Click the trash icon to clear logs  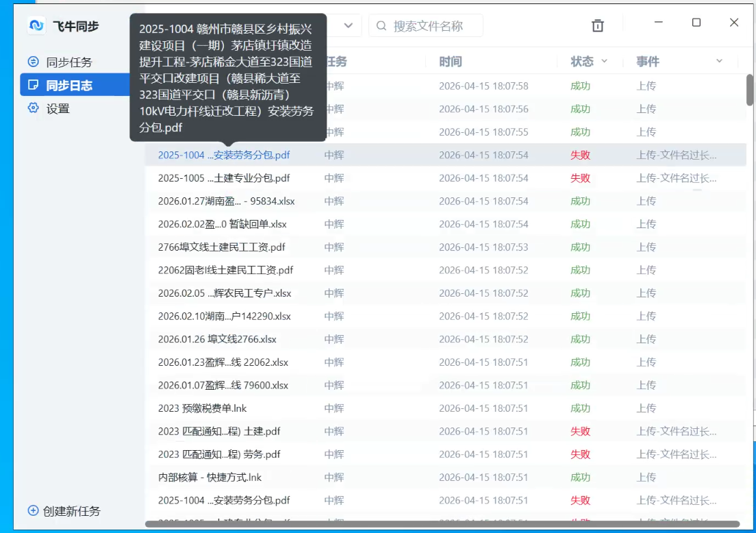(x=597, y=25)
